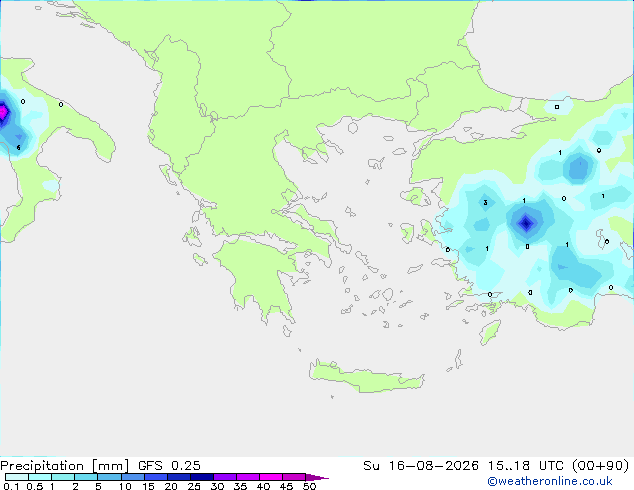
Task: Choose the 25–30 mm navy legend swatch
Action: (x=202, y=477)
